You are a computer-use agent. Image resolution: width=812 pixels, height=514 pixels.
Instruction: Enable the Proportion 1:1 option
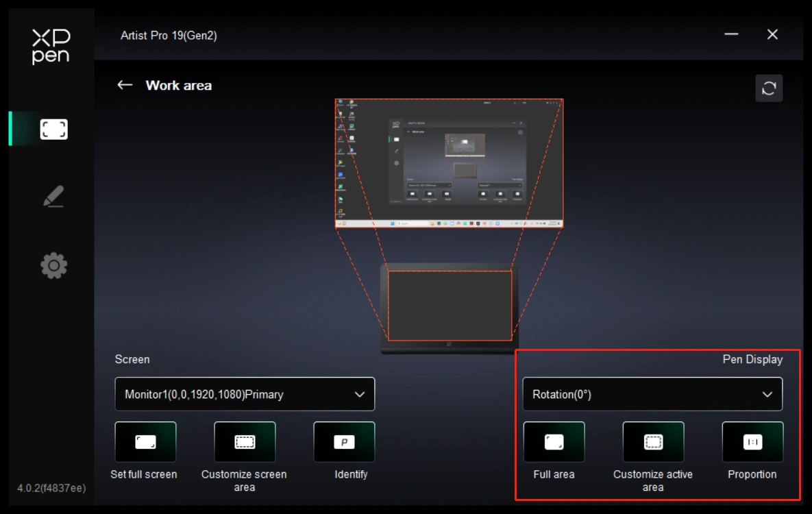752,442
